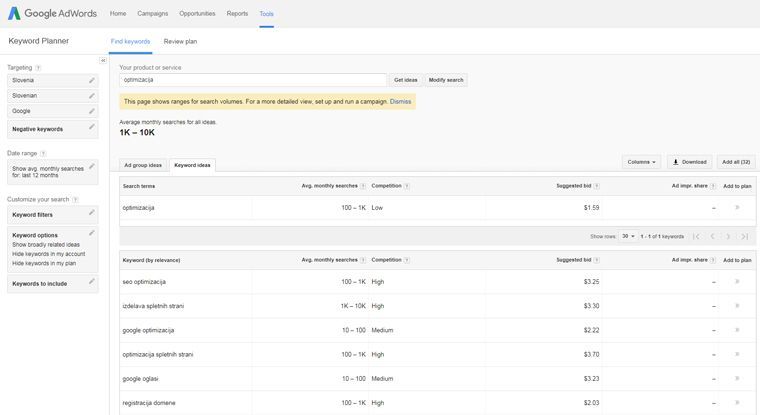
Task: Click google oglasi keyword text
Action: pos(140,379)
